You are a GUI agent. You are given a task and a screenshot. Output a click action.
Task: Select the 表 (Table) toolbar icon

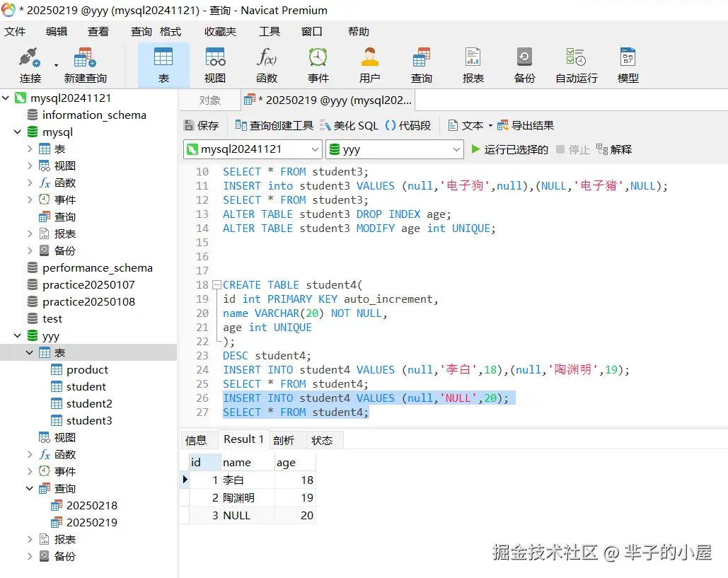(x=163, y=65)
